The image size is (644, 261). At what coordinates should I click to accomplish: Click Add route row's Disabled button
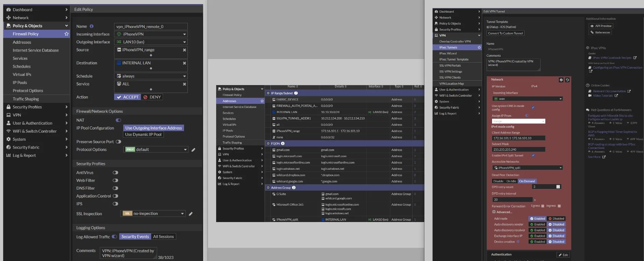point(557,219)
